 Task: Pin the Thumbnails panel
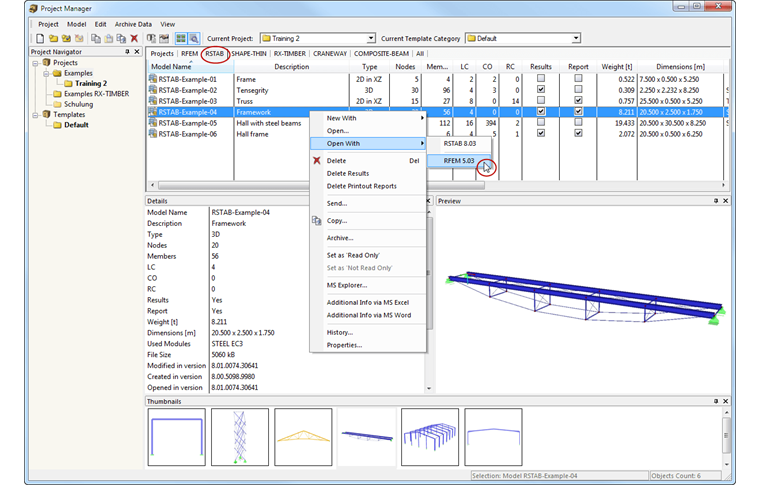click(x=716, y=401)
